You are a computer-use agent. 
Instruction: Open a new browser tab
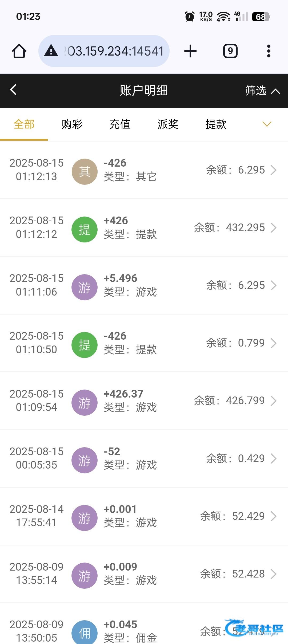[190, 51]
